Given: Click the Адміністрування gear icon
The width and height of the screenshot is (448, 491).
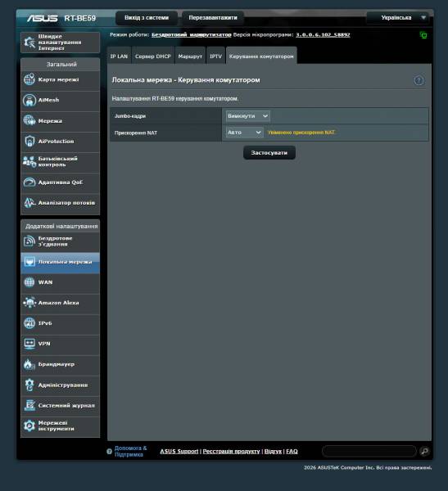Looking at the screenshot, I should [x=29, y=385].
